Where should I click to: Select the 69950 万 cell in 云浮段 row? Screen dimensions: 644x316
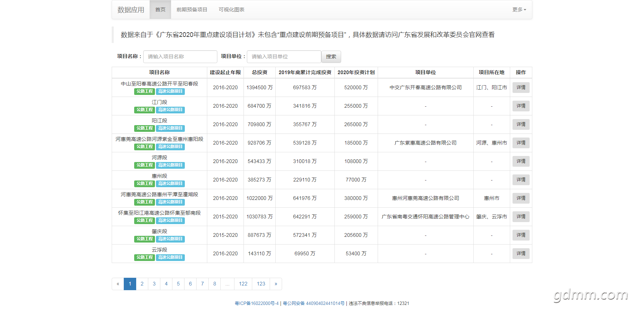[x=305, y=254]
